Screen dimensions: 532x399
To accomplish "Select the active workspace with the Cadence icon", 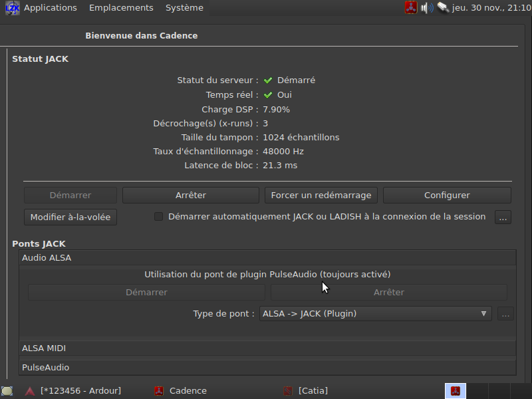I will click(x=456, y=391).
